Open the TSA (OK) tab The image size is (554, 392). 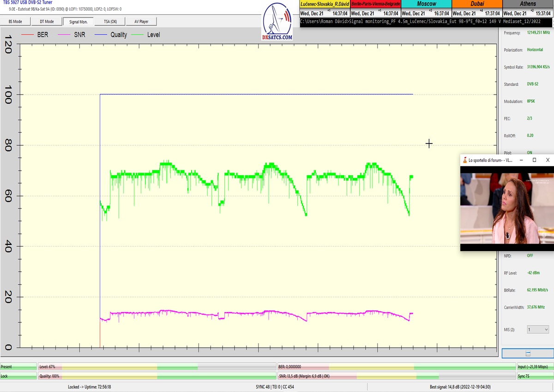pos(110,21)
